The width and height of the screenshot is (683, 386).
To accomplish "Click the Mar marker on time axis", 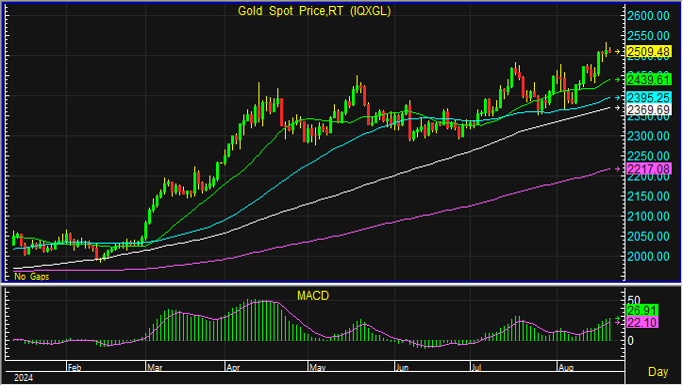I will click(155, 368).
